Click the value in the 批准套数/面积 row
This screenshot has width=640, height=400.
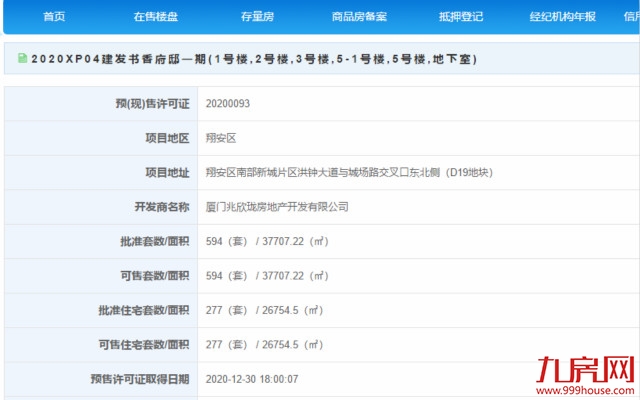coord(267,241)
